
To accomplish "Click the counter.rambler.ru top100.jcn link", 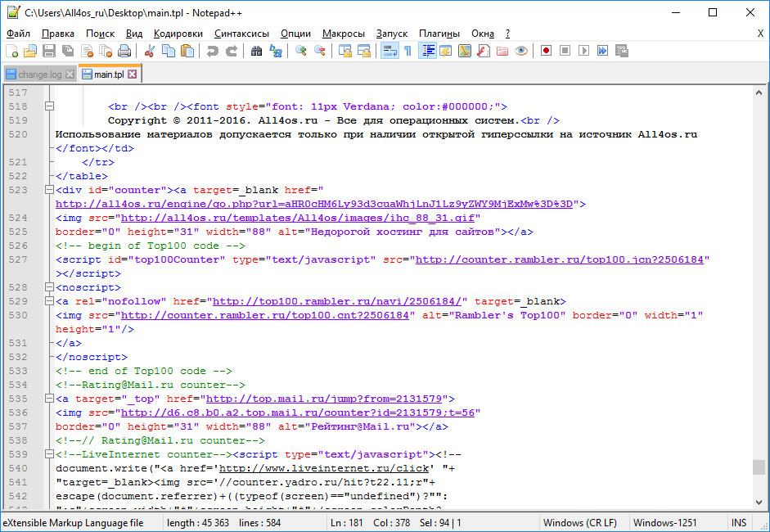I will coord(560,259).
